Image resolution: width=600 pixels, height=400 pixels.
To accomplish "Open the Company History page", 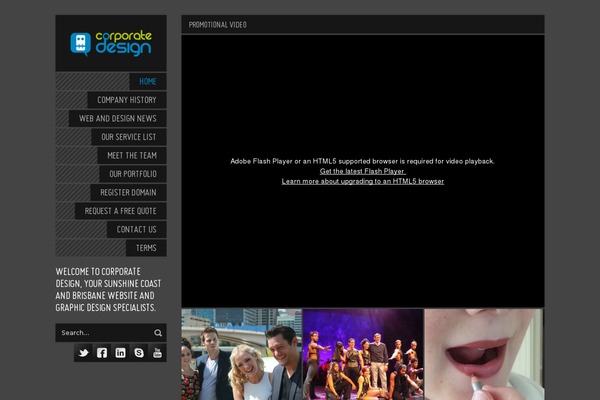I will 127,100.
